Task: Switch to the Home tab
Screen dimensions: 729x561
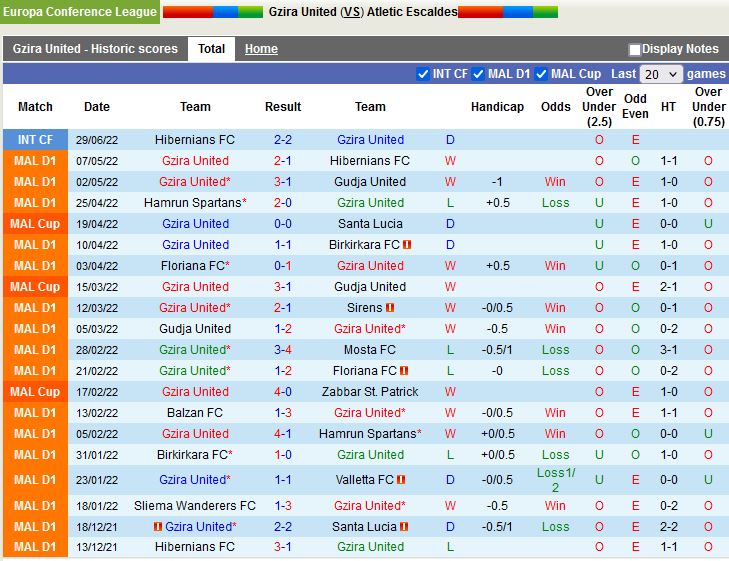Action: pos(261,49)
